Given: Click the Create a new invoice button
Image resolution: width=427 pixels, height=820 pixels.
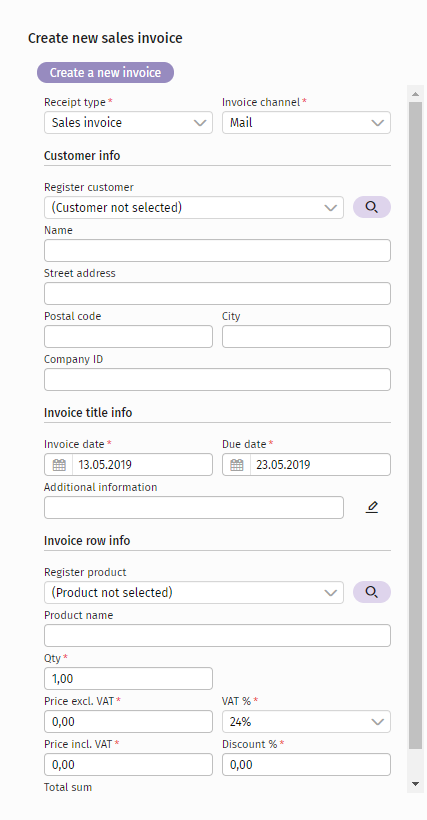Looking at the screenshot, I should 105,72.
